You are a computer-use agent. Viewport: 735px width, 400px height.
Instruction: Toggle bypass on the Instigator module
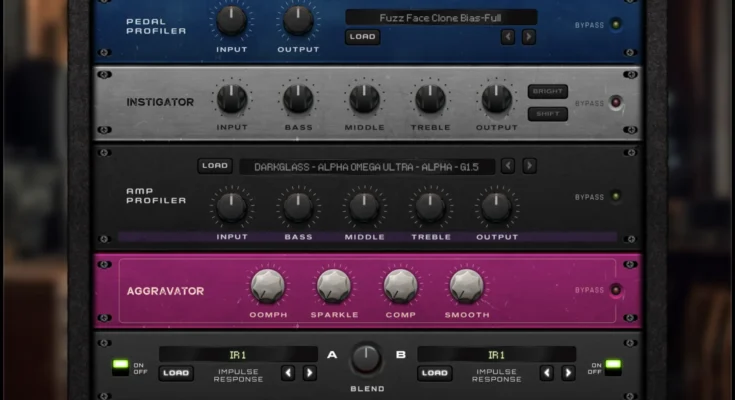[616, 102]
